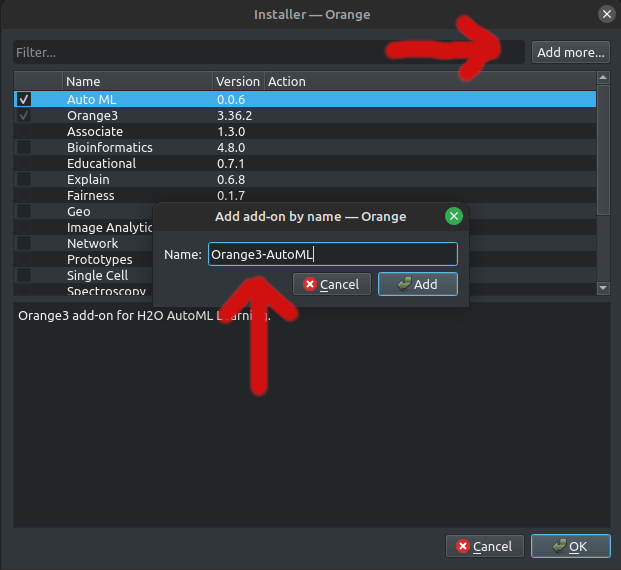Select the Geo add-on row
Image resolution: width=621 pixels, height=570 pixels.
pos(83,211)
